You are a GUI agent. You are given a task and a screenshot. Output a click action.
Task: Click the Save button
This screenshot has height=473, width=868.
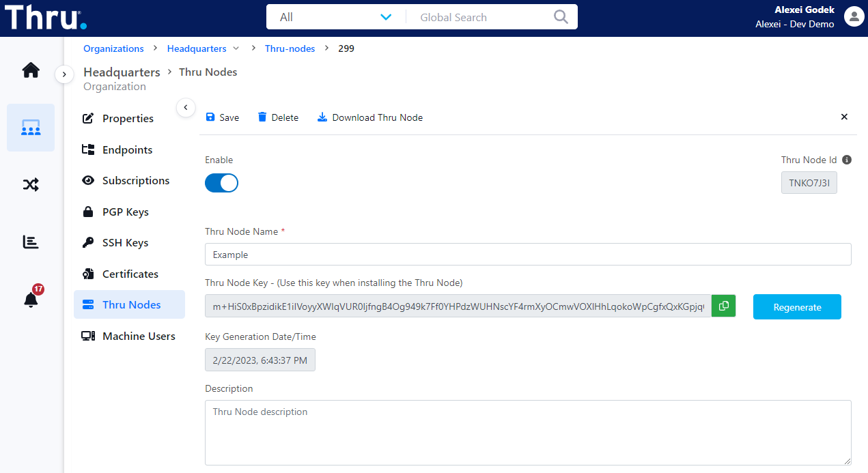(223, 117)
